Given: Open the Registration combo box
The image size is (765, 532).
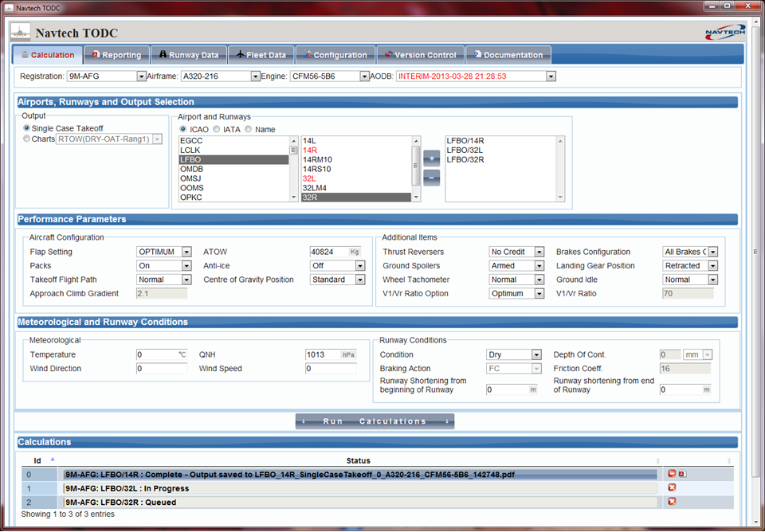Looking at the screenshot, I should coord(140,76).
